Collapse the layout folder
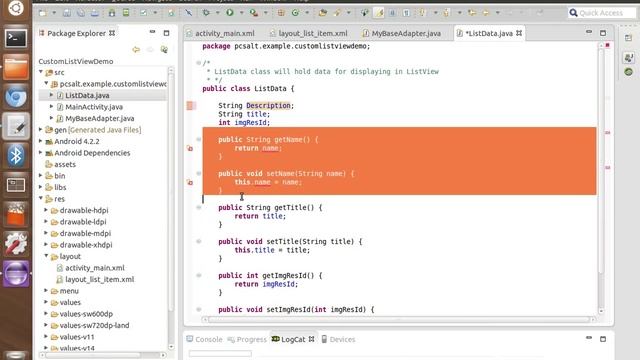640x360 pixels. [46, 256]
